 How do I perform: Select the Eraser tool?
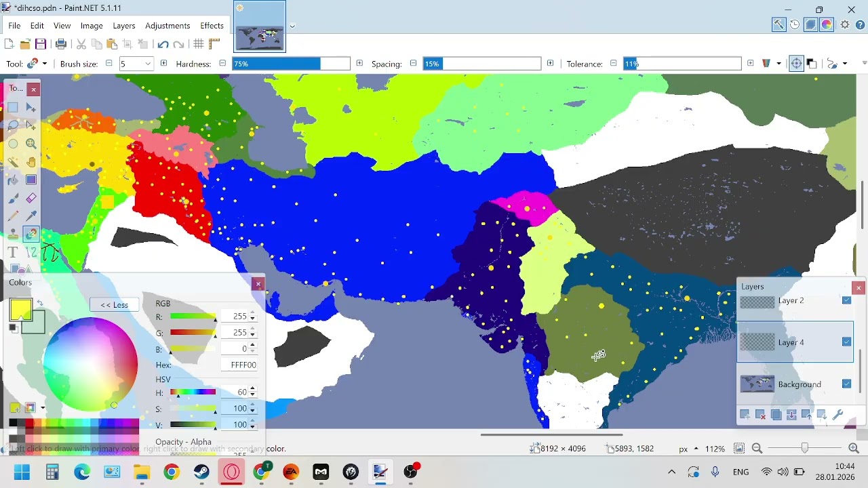coord(31,199)
